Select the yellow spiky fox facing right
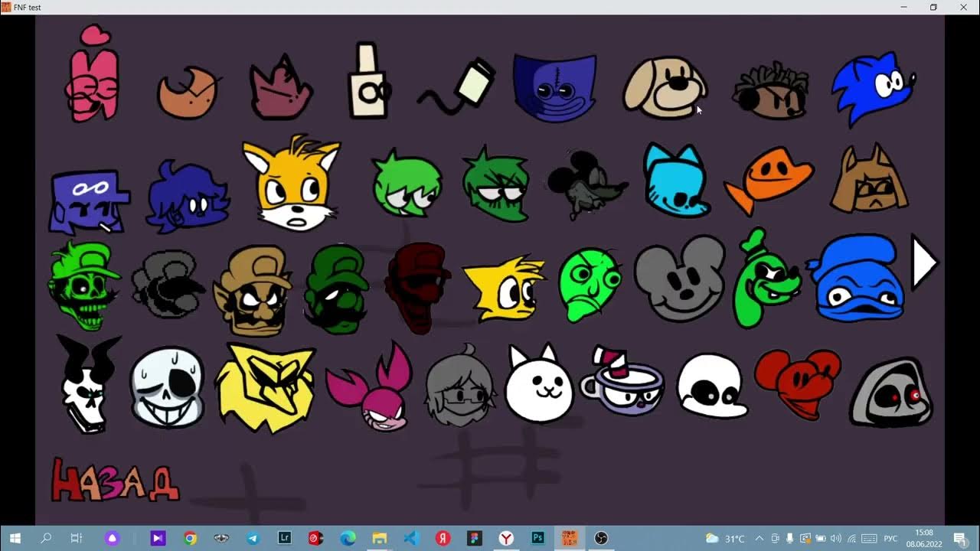Screen dimensions: 980x551 coord(505,289)
